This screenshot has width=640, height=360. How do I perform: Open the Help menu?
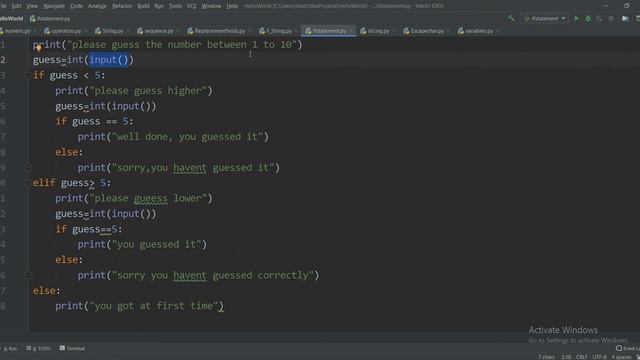[232, 6]
